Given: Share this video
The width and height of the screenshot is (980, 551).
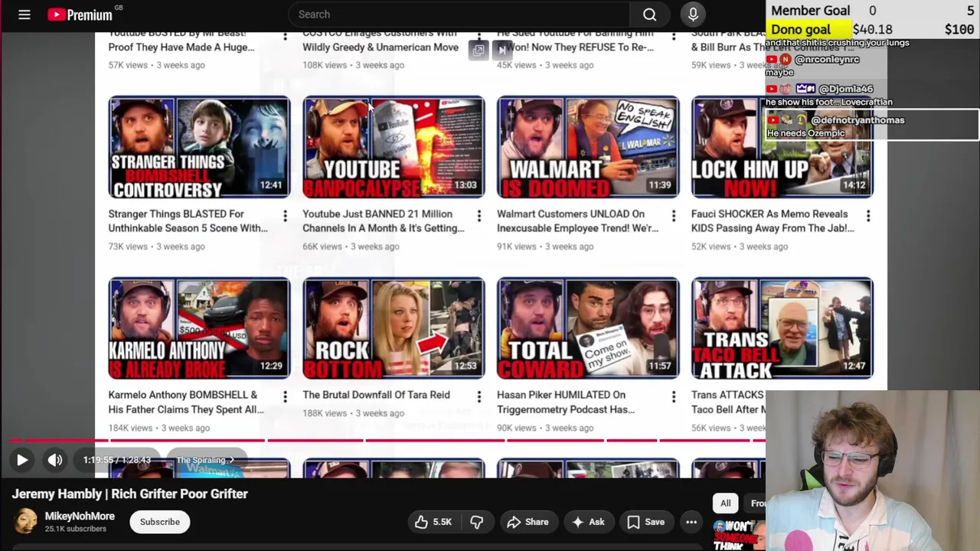Looking at the screenshot, I should click(528, 522).
